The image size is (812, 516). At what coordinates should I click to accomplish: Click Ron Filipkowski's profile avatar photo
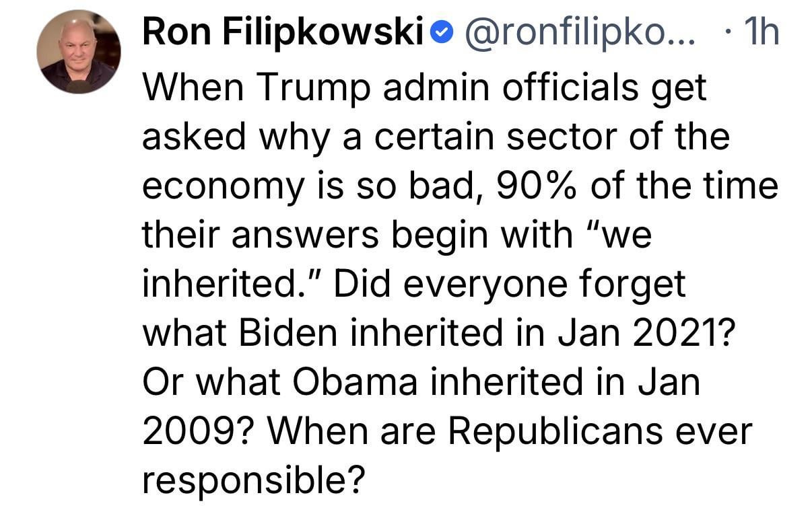coord(79,51)
